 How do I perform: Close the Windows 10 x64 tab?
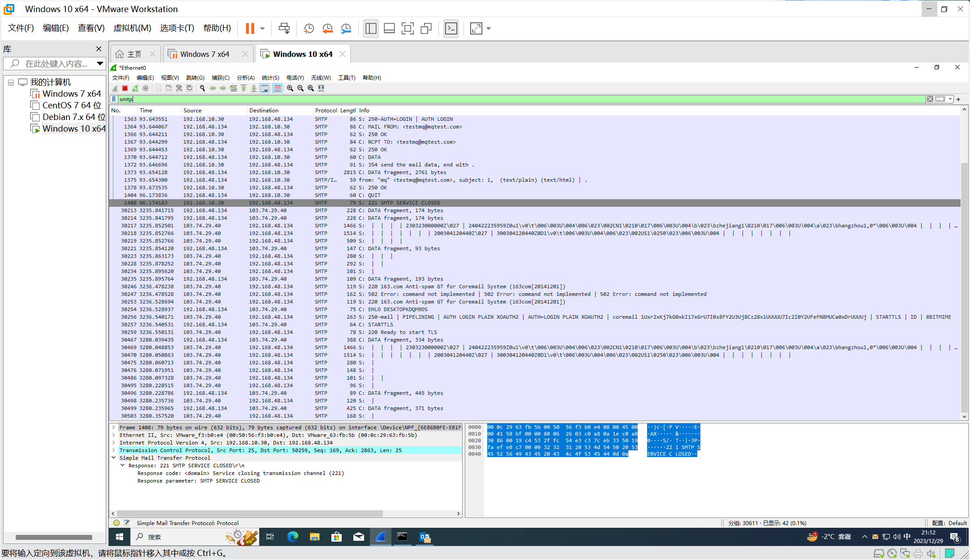click(343, 54)
